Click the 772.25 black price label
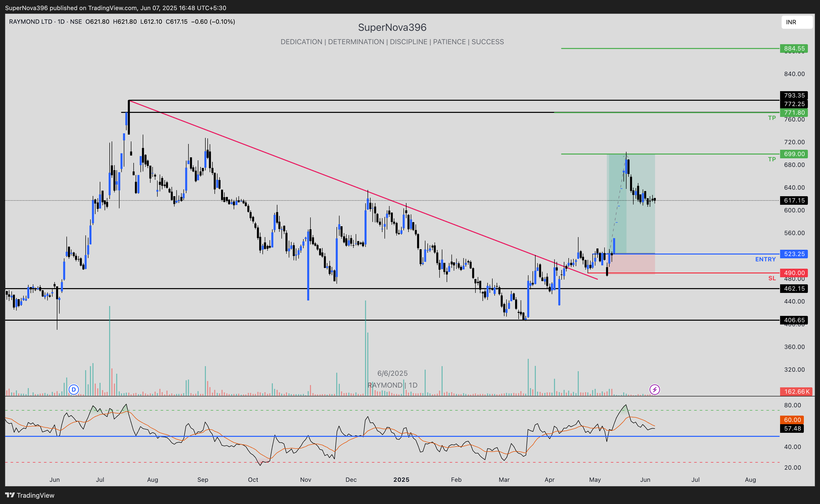 point(794,104)
